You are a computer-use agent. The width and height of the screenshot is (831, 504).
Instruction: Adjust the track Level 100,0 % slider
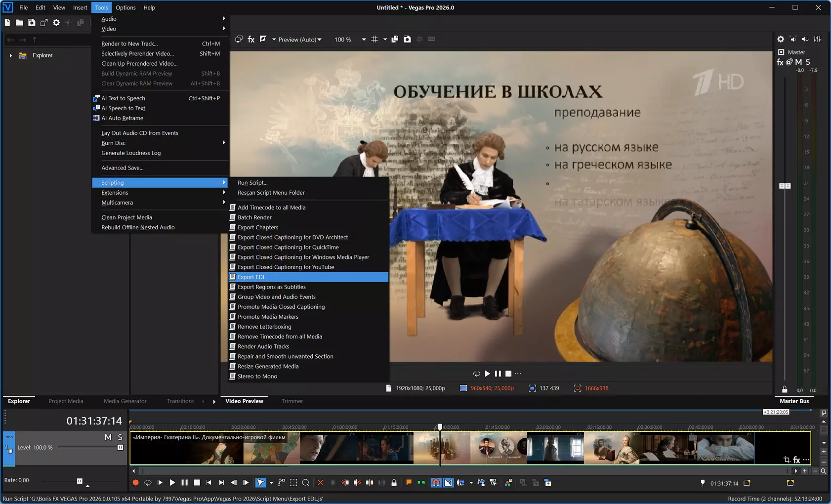tap(120, 448)
